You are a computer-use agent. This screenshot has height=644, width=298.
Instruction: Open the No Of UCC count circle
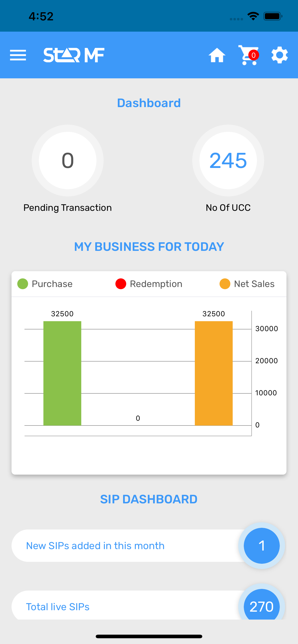[228, 161]
